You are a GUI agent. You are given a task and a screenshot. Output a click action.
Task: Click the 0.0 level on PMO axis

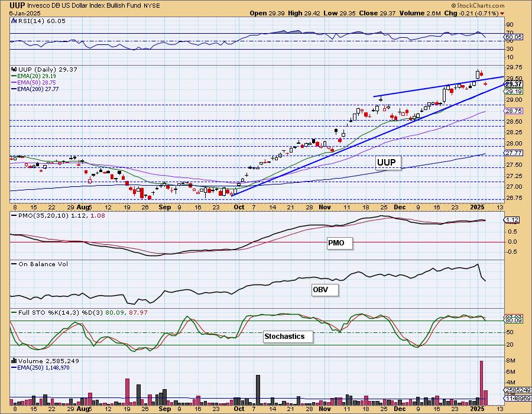click(512, 242)
